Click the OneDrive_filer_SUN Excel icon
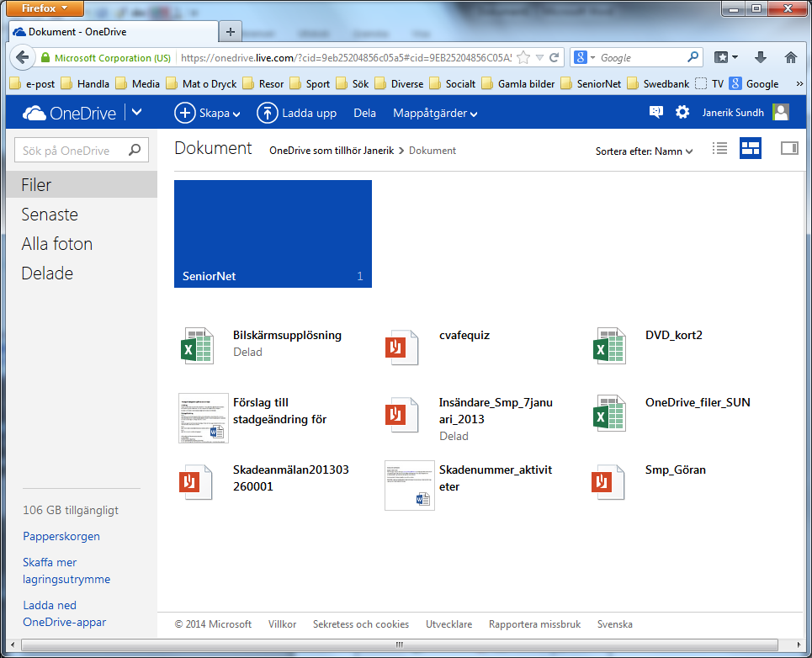 click(x=609, y=413)
